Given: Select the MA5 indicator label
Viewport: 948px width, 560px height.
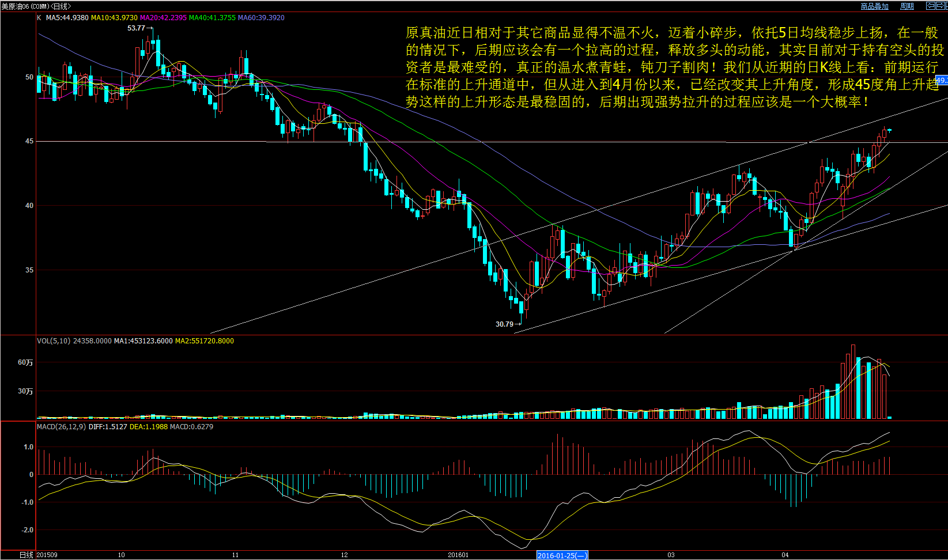Looking at the screenshot, I should point(67,18).
